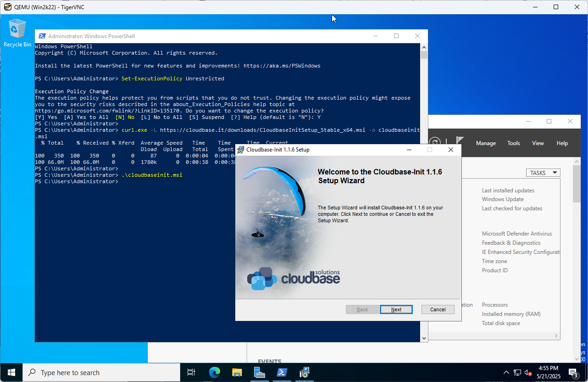
Task: Open Task View from the taskbar
Action: [x=192, y=372]
